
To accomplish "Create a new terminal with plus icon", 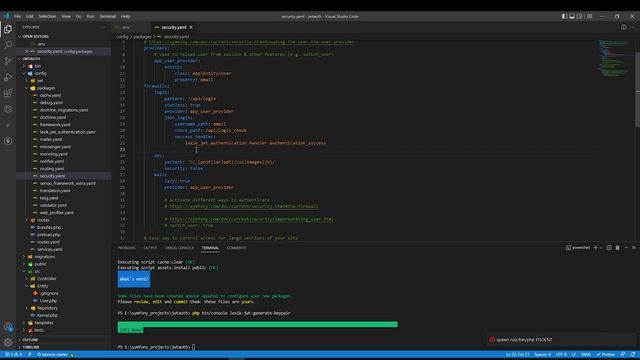I will (x=596, y=248).
